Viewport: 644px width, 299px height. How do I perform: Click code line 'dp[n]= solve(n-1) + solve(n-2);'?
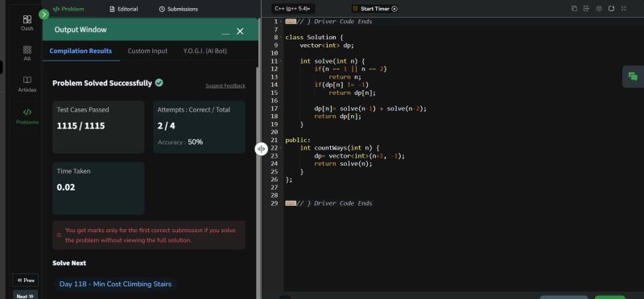coord(370,109)
